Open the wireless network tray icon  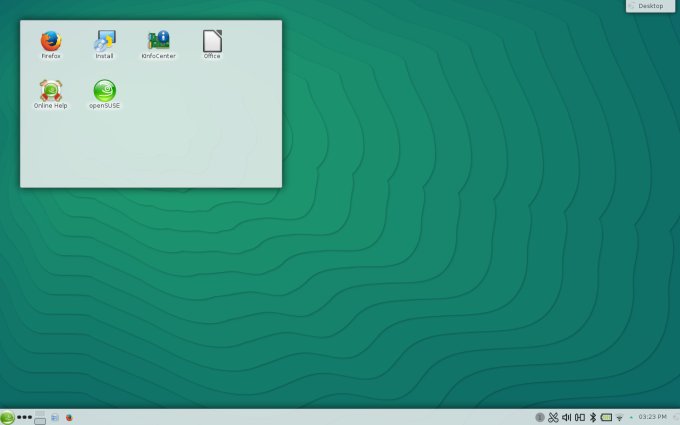(619, 418)
